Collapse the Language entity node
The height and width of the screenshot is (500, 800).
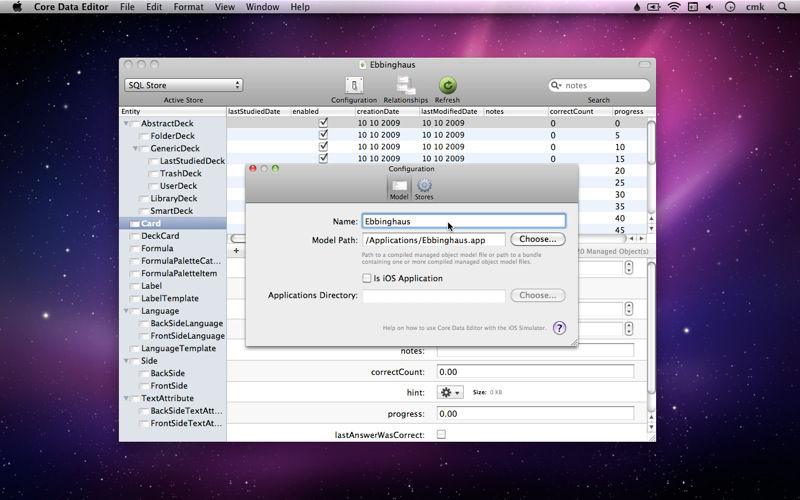[126, 311]
